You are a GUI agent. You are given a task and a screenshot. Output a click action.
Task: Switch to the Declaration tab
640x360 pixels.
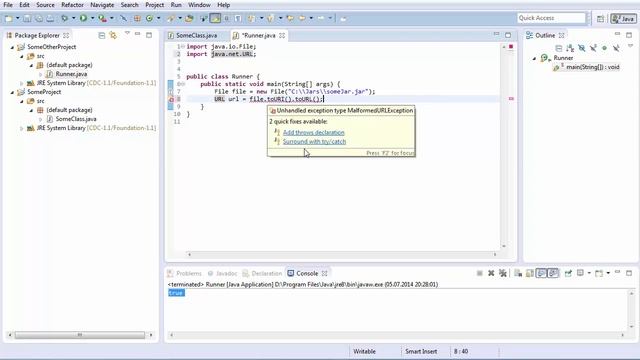262,273
